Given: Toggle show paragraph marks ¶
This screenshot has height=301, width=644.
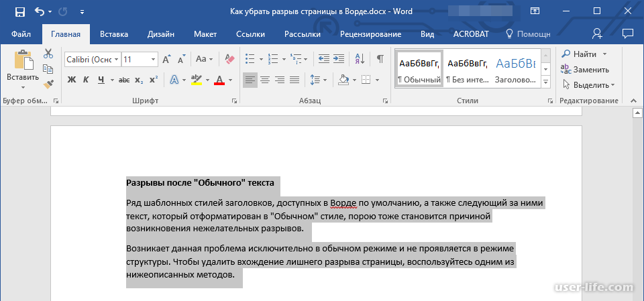Looking at the screenshot, I should (380, 59).
